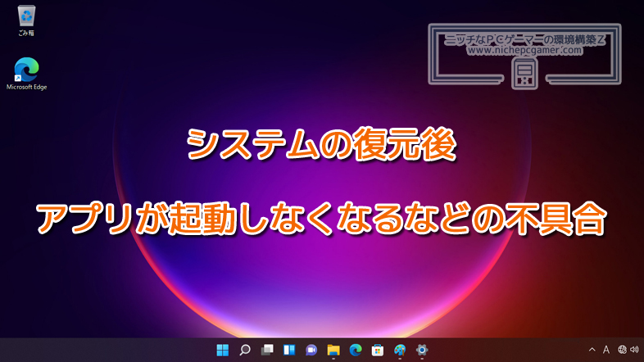
Task: Open Settings gear on taskbar
Action: tap(422, 350)
